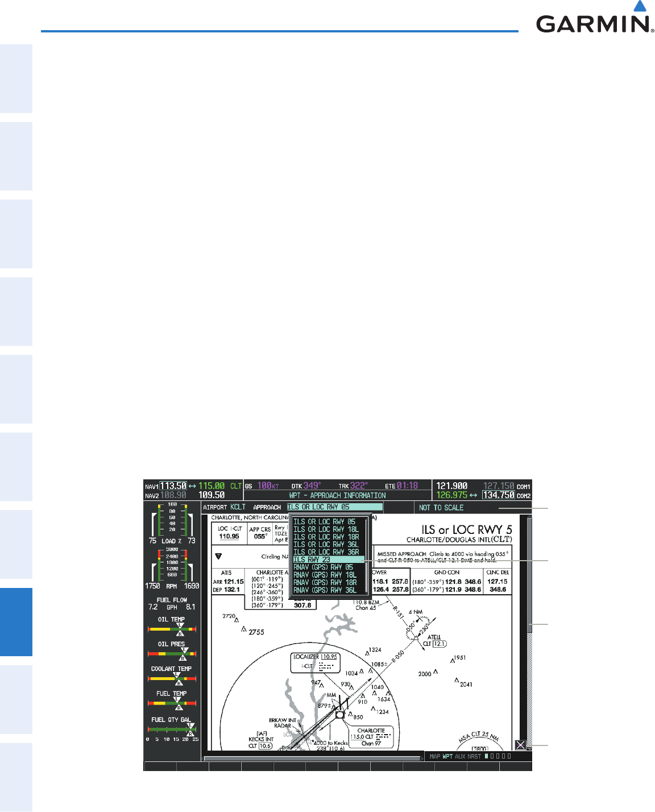Click the LOCALIZER 110.95 callout on chart
The width and height of the screenshot is (655, 812).
tap(314, 663)
